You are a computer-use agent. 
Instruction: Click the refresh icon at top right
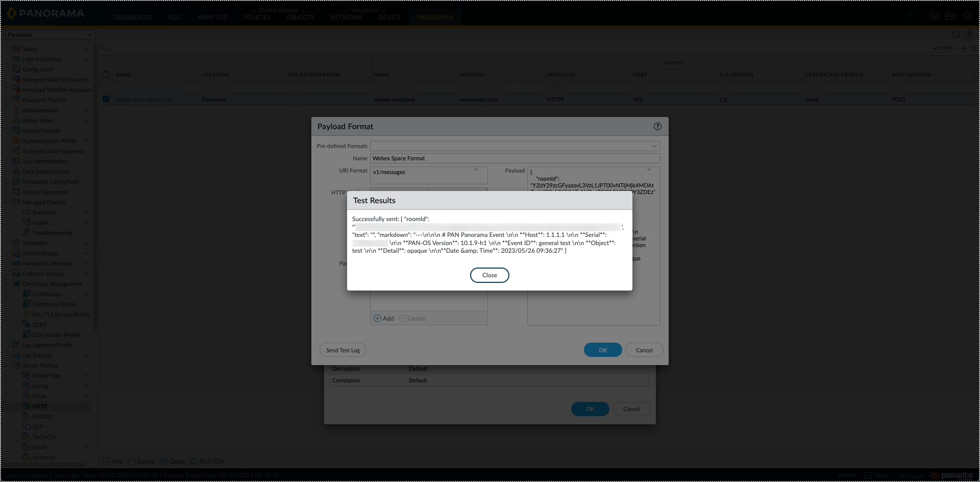pyautogui.click(x=956, y=34)
